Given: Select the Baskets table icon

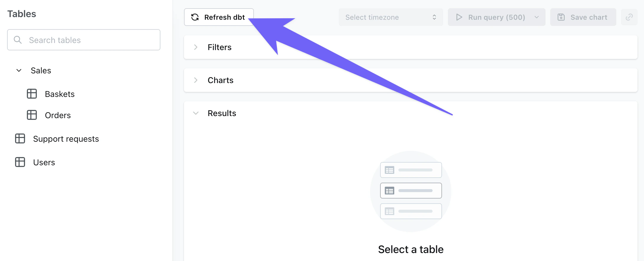Looking at the screenshot, I should (x=32, y=94).
